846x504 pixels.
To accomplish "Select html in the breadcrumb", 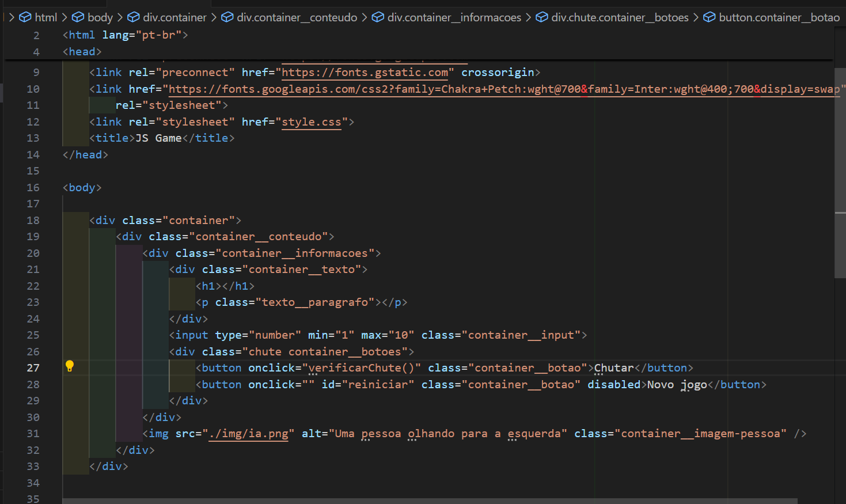I will (45, 17).
